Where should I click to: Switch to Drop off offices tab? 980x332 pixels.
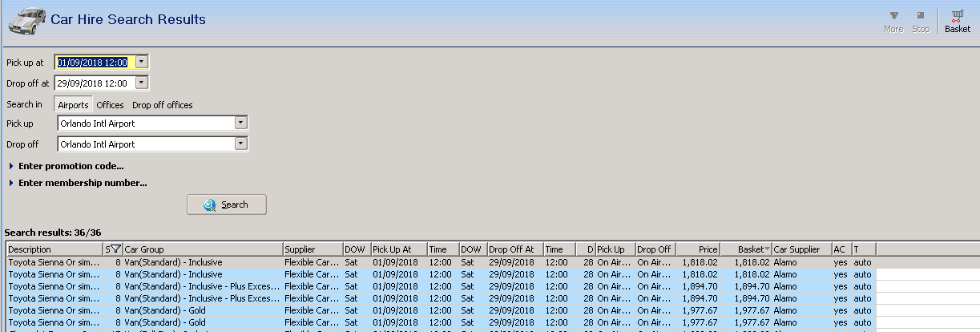coord(163,105)
